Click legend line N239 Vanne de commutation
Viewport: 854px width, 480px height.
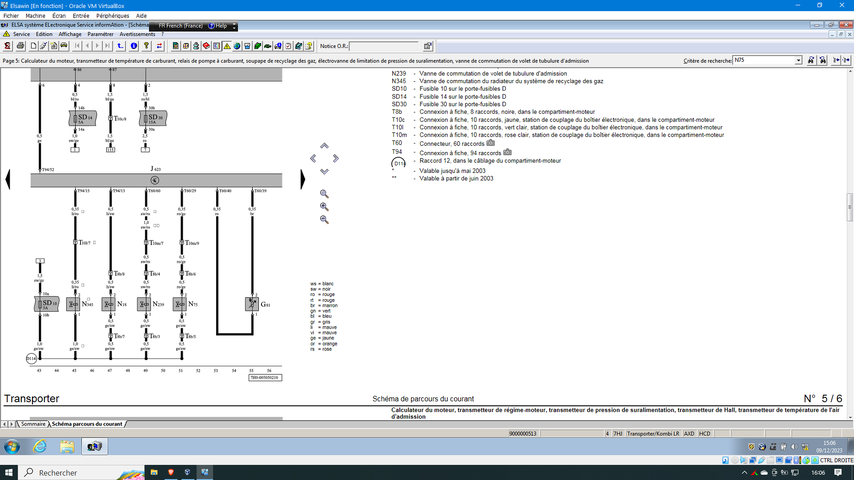479,74
